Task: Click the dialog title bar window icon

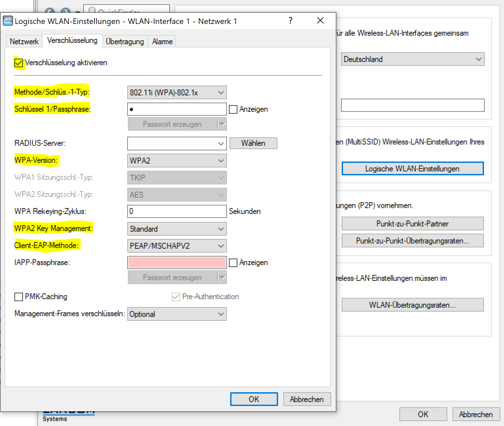Action: 8,21
